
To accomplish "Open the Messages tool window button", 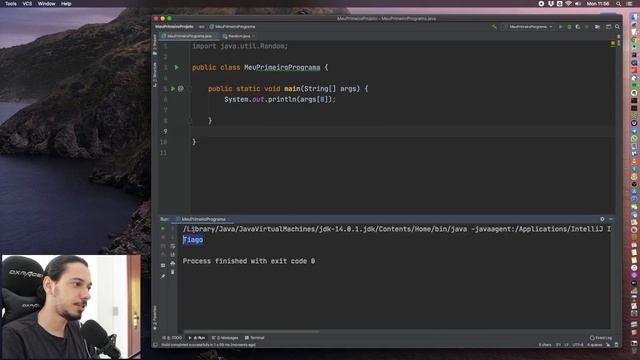I will (x=225, y=338).
